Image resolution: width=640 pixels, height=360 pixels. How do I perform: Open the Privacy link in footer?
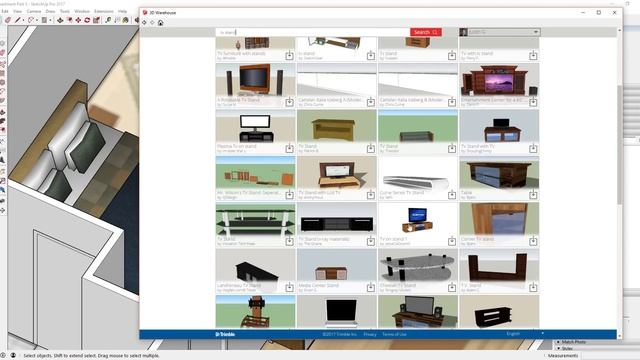click(x=370, y=334)
